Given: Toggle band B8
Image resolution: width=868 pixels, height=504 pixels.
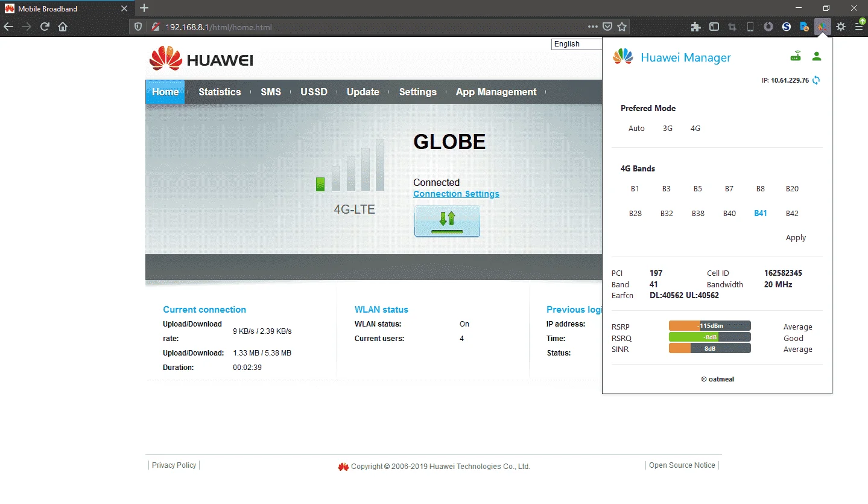Looking at the screenshot, I should point(761,189).
